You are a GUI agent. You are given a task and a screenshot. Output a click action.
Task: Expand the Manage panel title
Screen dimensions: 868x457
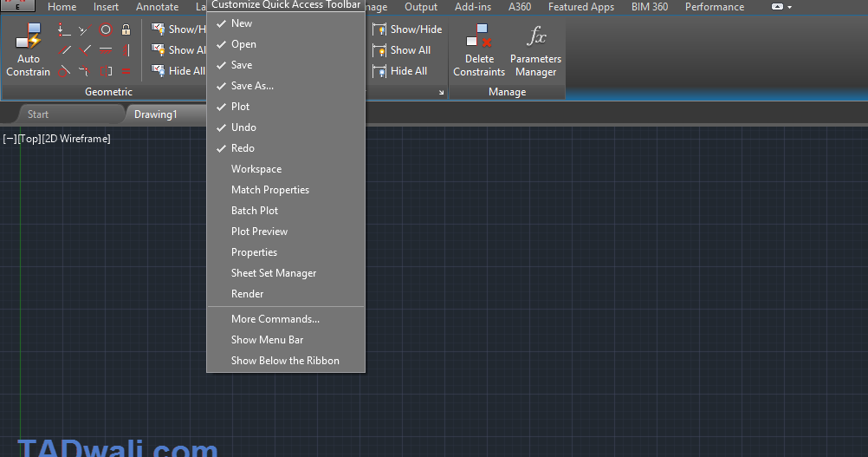tap(507, 92)
